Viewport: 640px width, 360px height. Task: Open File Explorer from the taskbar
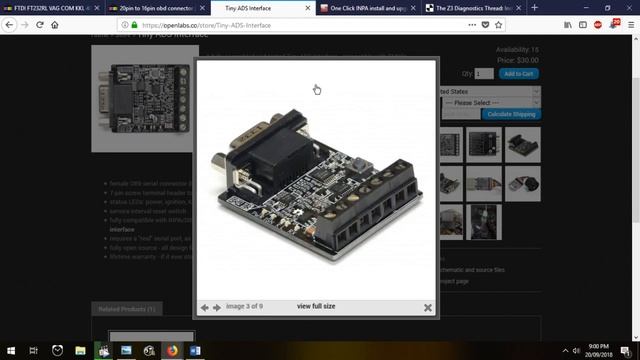click(80, 351)
